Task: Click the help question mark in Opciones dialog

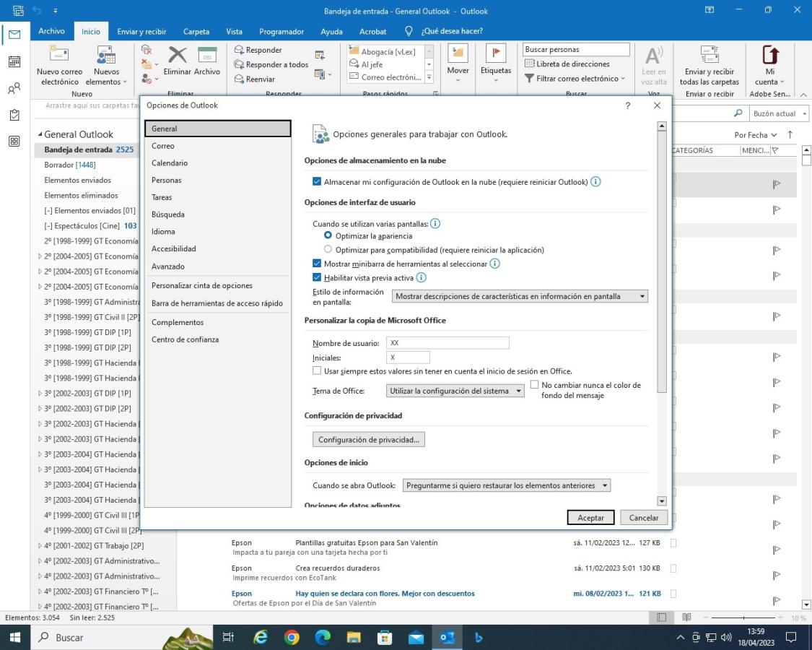Action: pos(627,105)
